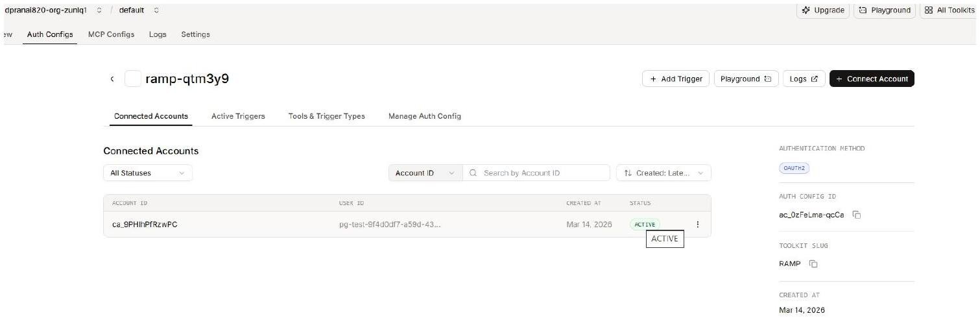980x318 pixels.
Task: Click the Connect Account button
Action: pos(872,79)
